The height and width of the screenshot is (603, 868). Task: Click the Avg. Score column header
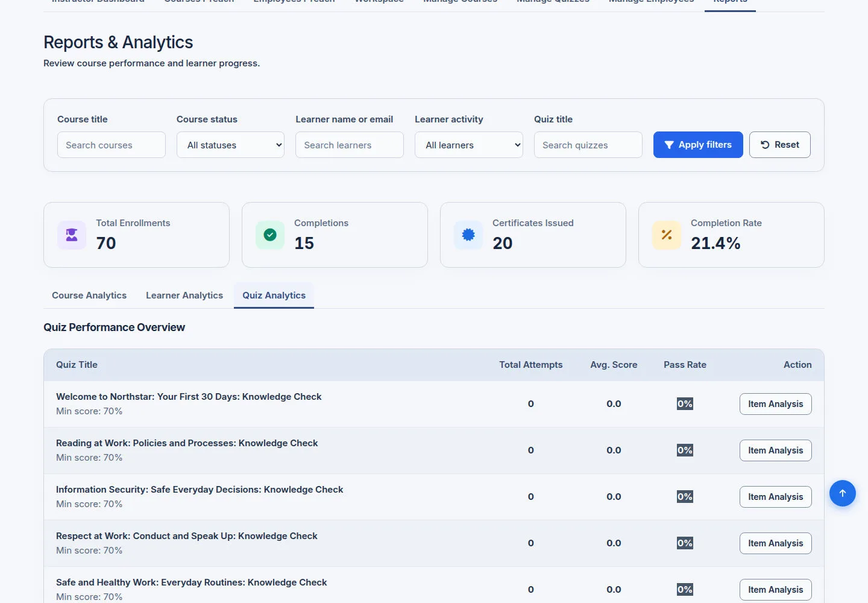pyautogui.click(x=614, y=365)
